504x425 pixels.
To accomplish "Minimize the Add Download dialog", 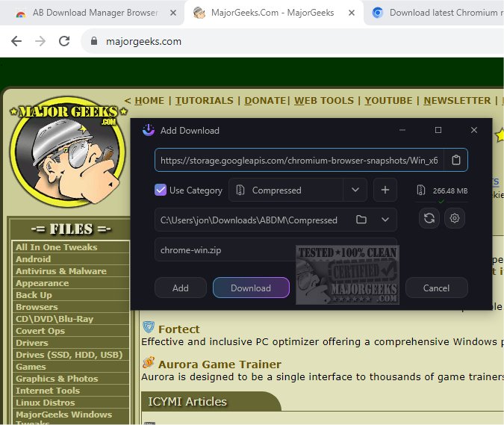I will tap(402, 130).
